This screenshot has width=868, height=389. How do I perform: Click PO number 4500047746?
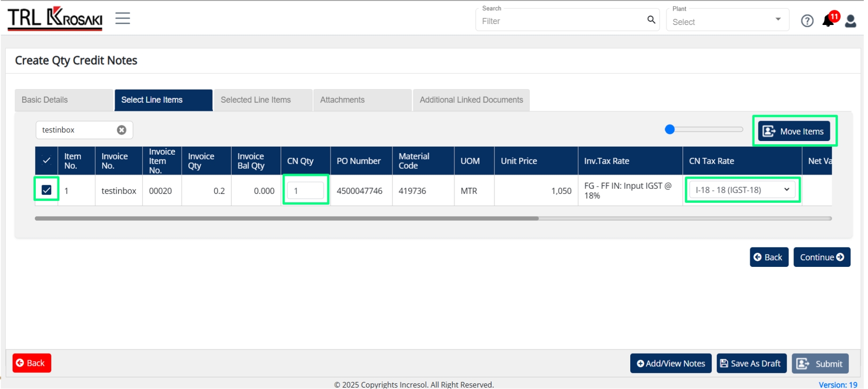point(359,191)
